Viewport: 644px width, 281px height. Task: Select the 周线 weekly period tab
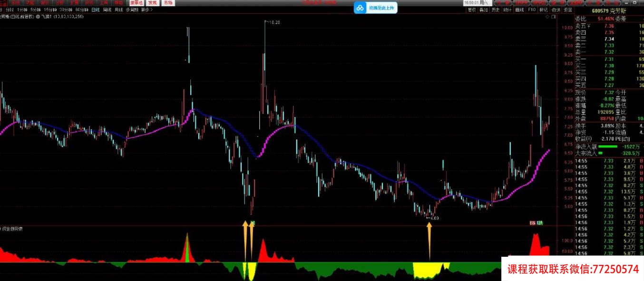pyautogui.click(x=107, y=10)
